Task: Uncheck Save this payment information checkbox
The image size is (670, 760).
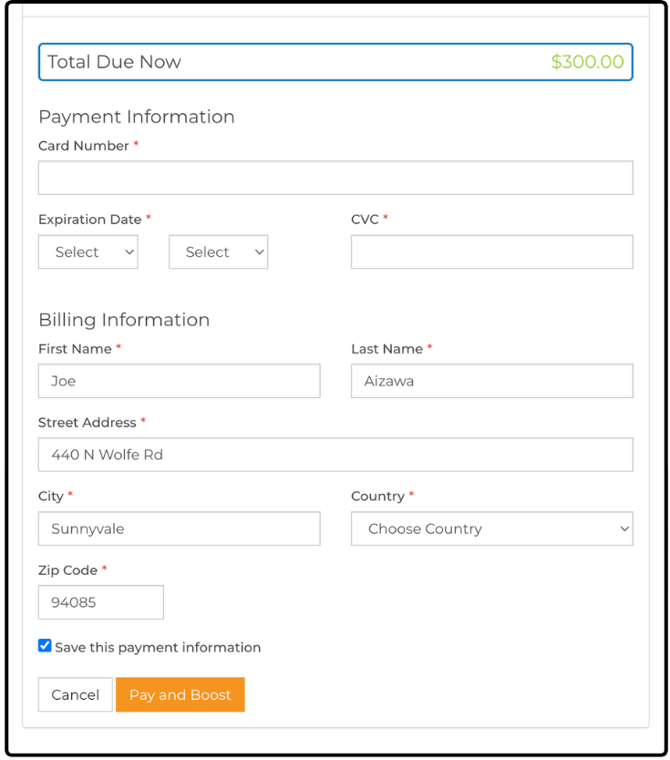Action: (45, 645)
